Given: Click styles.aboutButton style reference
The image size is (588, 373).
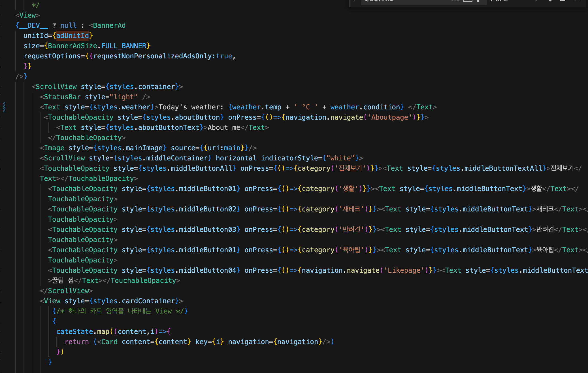Looking at the screenshot, I should pyautogui.click(x=183, y=117).
